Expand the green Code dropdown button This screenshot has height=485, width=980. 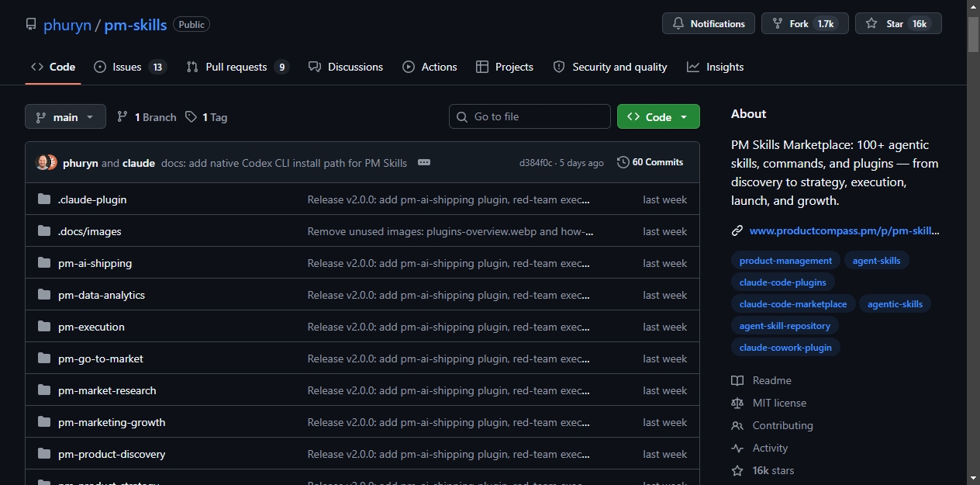pyautogui.click(x=658, y=116)
